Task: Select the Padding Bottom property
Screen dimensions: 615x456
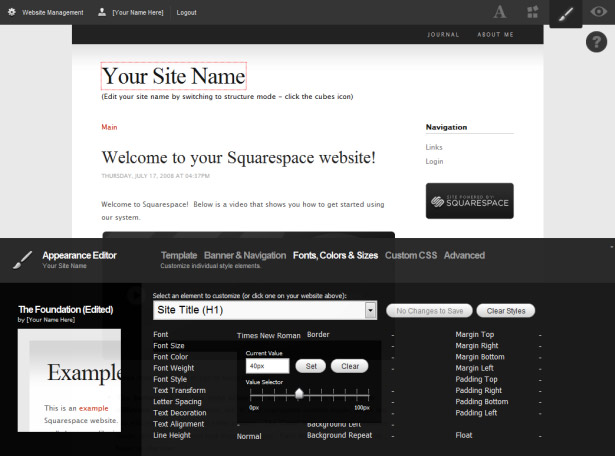Action: (482, 401)
